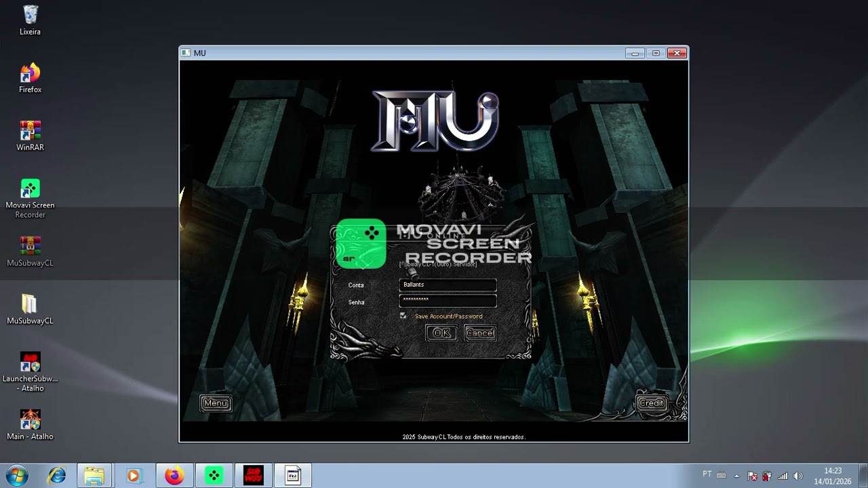Switch to Movavi Screen Recorder taskbar icon
The image size is (868, 488).
pos(214,476)
